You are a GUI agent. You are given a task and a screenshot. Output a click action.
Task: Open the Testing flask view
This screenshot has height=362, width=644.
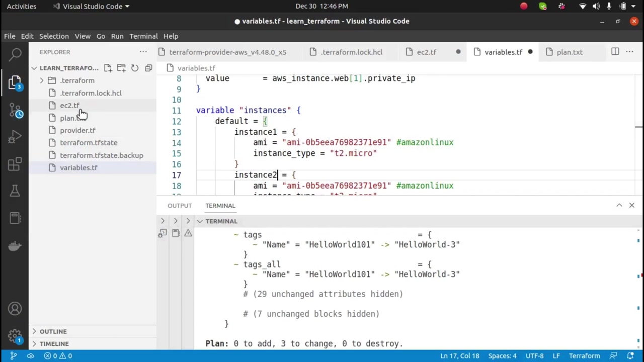[15, 191]
